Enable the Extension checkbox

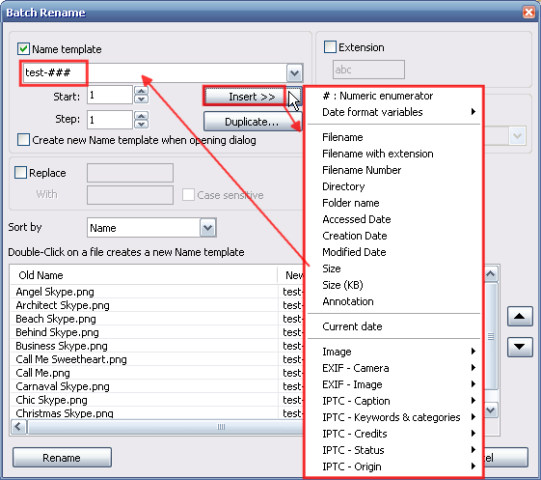pyautogui.click(x=330, y=47)
